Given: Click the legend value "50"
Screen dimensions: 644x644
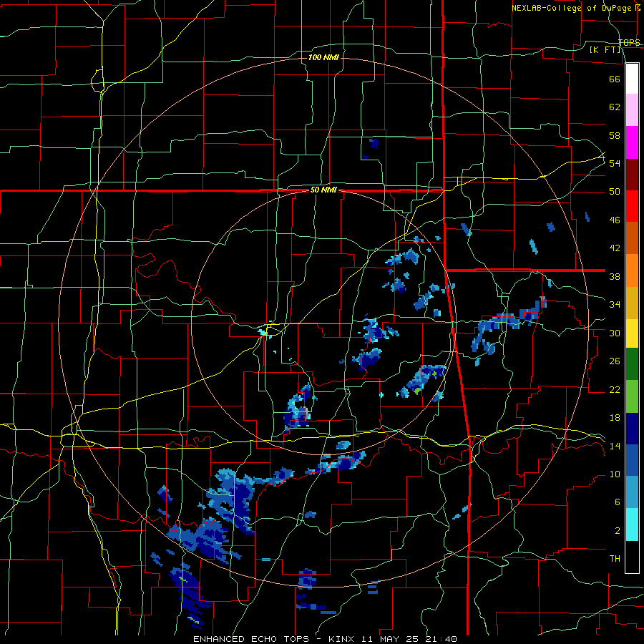Looking at the screenshot, I should point(615,192).
